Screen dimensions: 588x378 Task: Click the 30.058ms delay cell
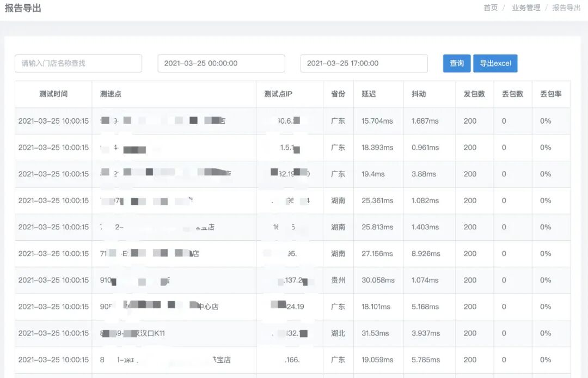[x=378, y=280]
